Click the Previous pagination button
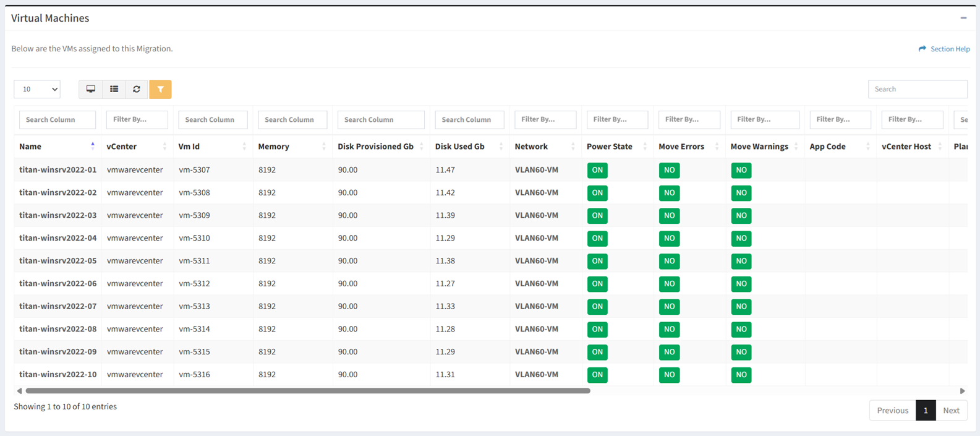This screenshot has height=436, width=980. 892,411
